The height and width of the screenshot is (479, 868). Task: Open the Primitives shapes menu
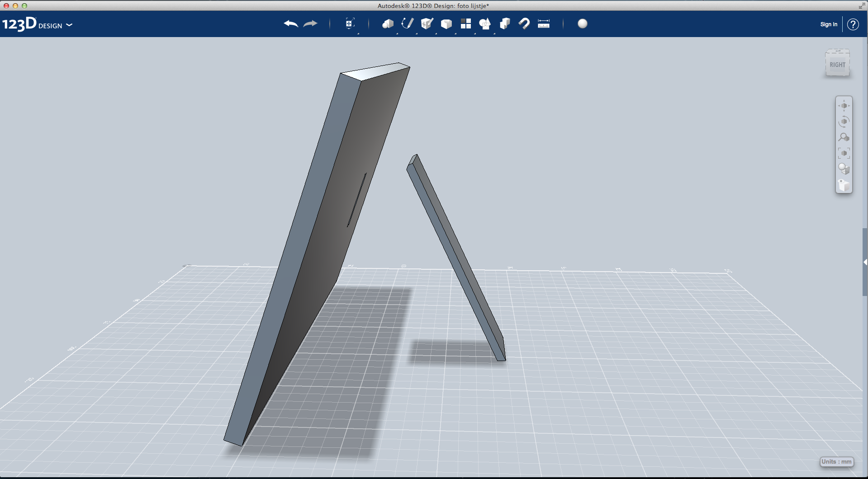pyautogui.click(x=388, y=23)
